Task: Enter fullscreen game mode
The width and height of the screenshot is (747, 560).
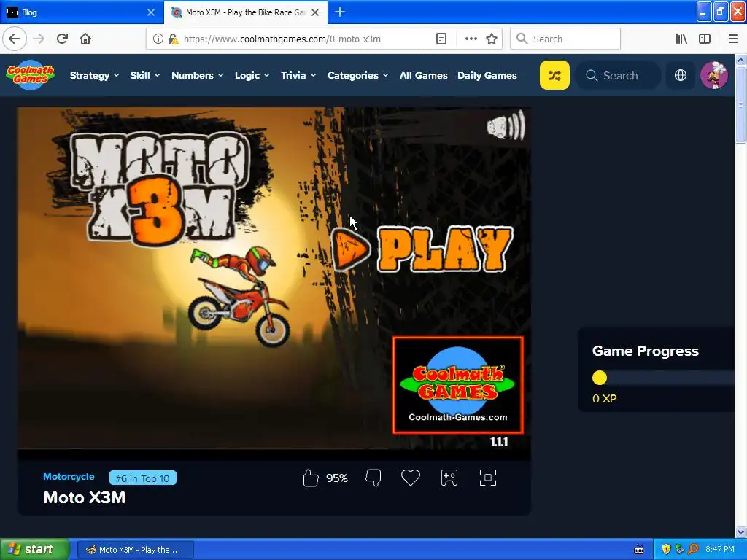Action: click(x=488, y=478)
